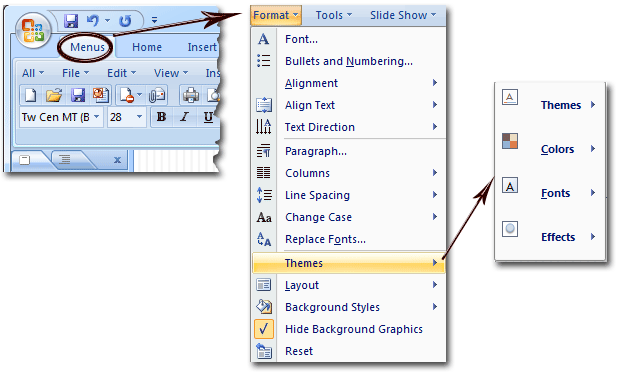617x374 pixels.
Task: Click the Replace Fonts icon
Action: (264, 239)
